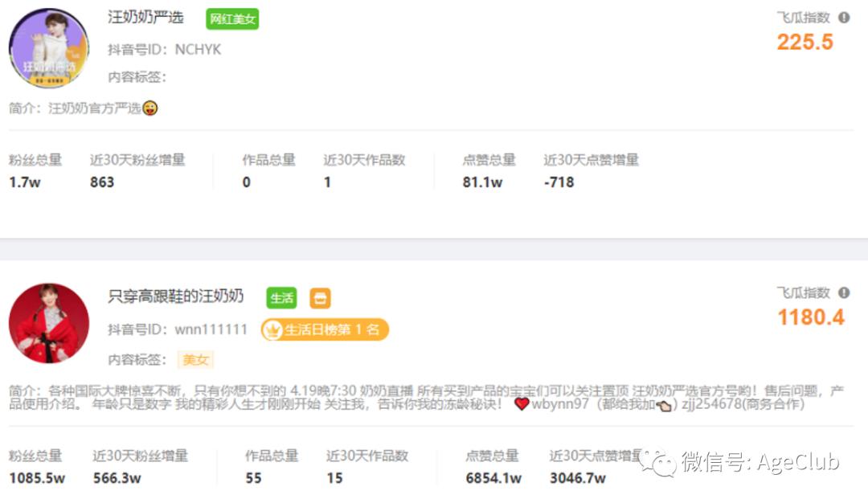
Task: Click the crown icon in 生活日榜 badge
Action: [x=272, y=330]
